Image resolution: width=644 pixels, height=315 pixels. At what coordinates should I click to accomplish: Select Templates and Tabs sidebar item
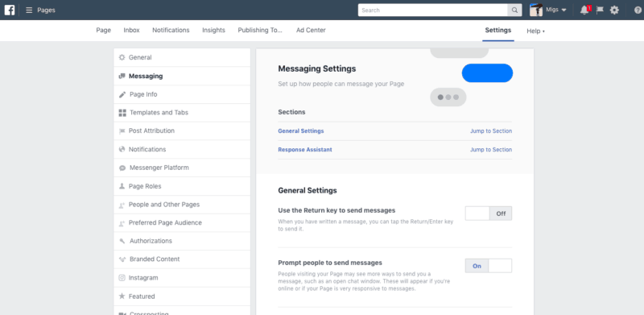coord(182,113)
